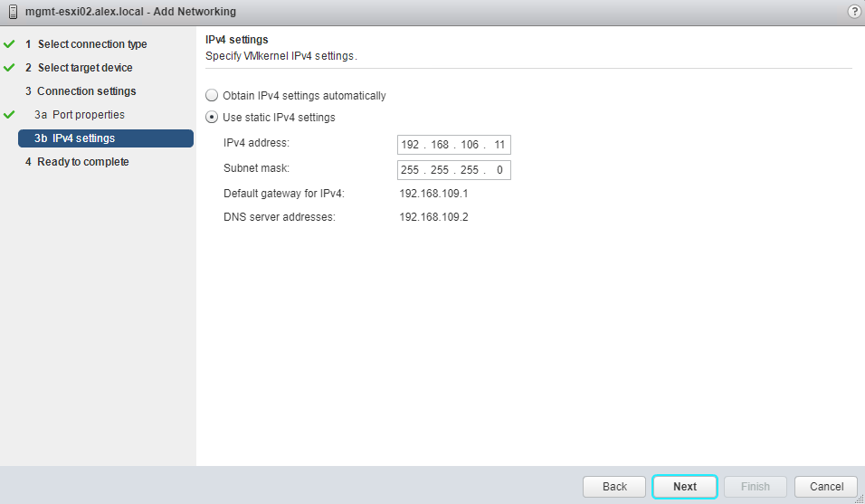Screen dimensions: 865x504
Task: Cancel the Add Networking wizard
Action: (826, 486)
